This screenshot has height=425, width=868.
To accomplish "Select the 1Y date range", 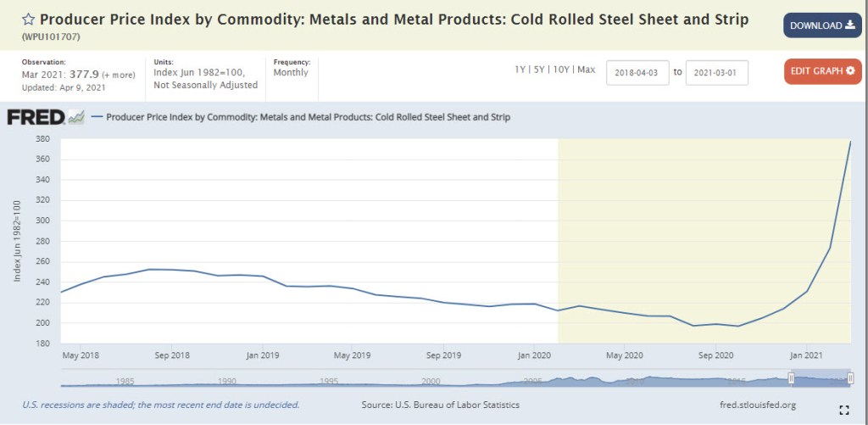I will 521,70.
